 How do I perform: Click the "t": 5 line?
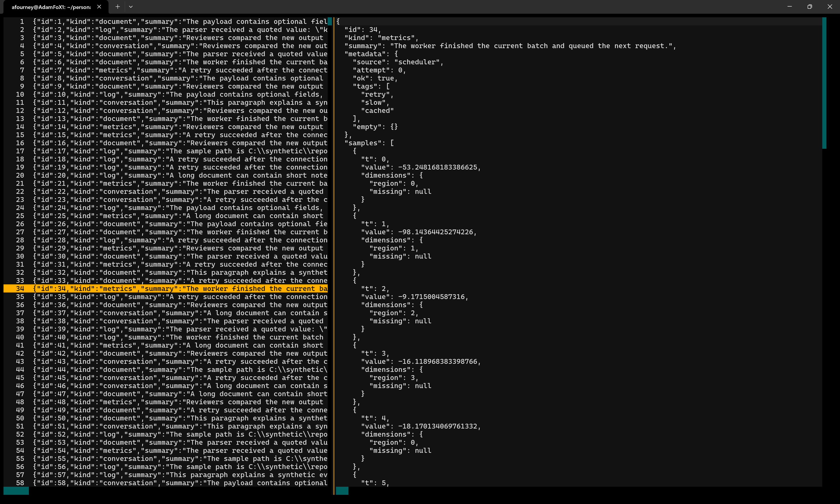click(375, 483)
